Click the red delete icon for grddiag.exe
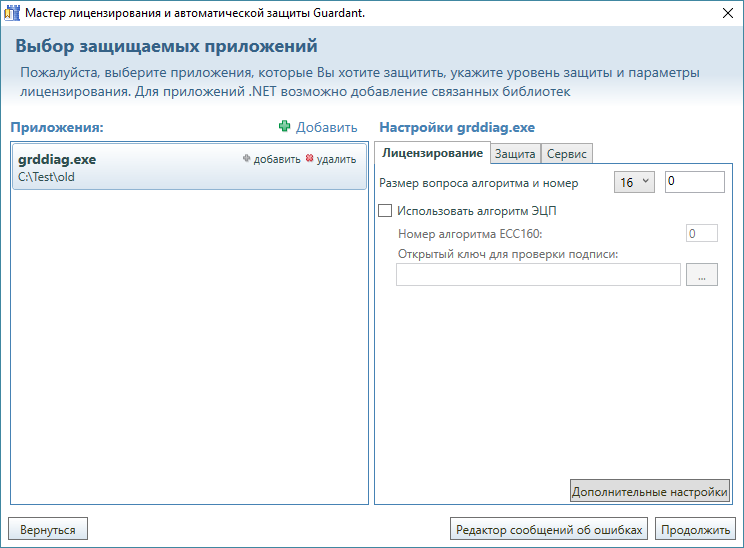 [309, 159]
